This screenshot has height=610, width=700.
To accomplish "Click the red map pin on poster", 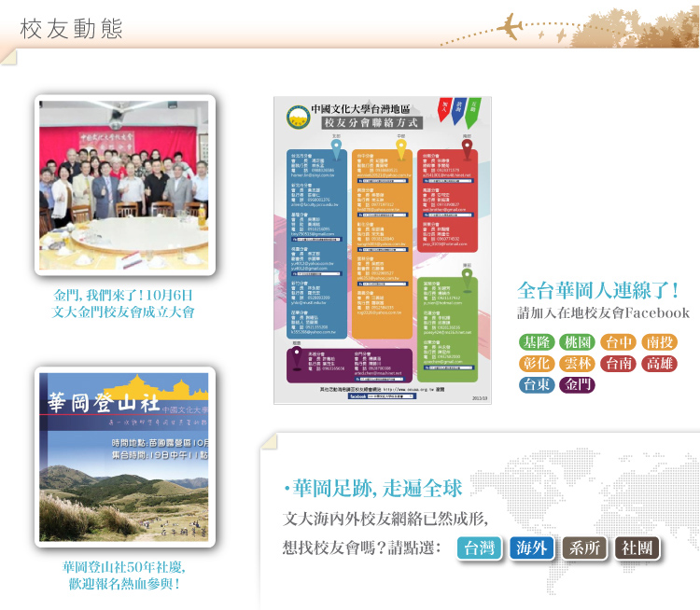I will pyautogui.click(x=467, y=148).
